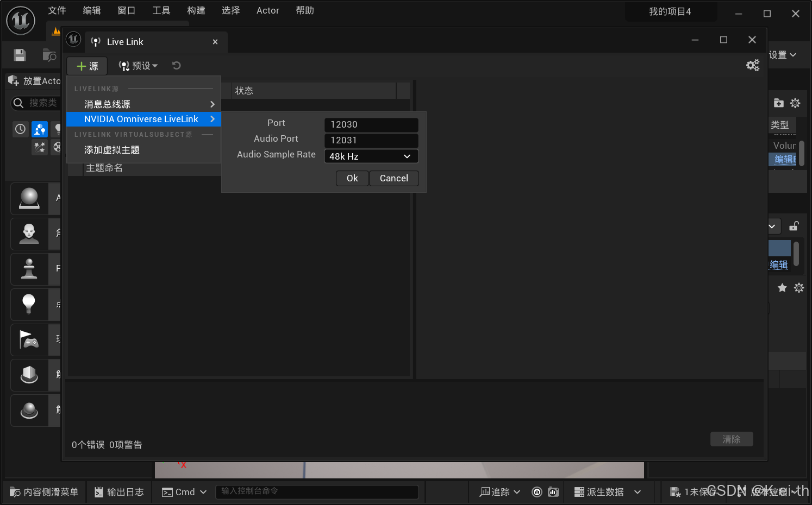Image resolution: width=812 pixels, height=505 pixels.
Task: Open the 帮助 menu
Action: [305, 10]
